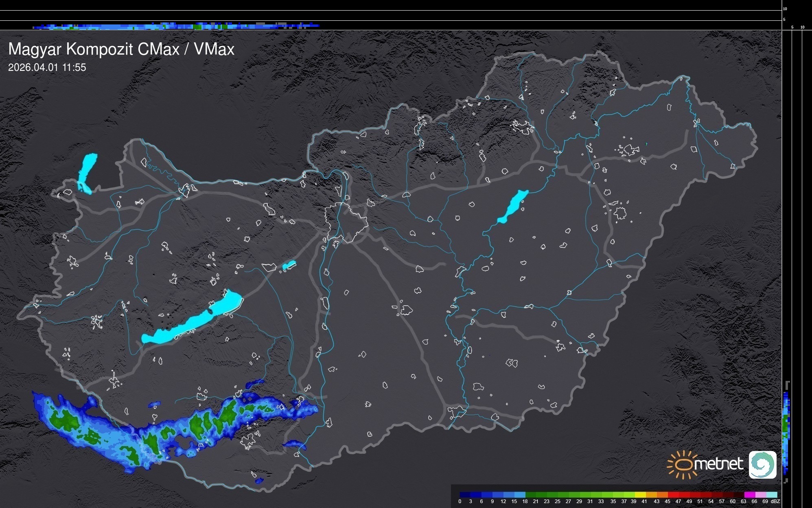Click the magenta 63 dBZ legend swatch
The height and width of the screenshot is (508, 812).
point(749,495)
